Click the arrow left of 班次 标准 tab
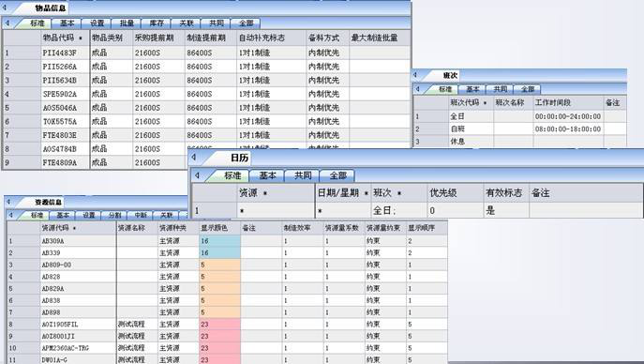This screenshot has width=644, height=364. click(418, 89)
